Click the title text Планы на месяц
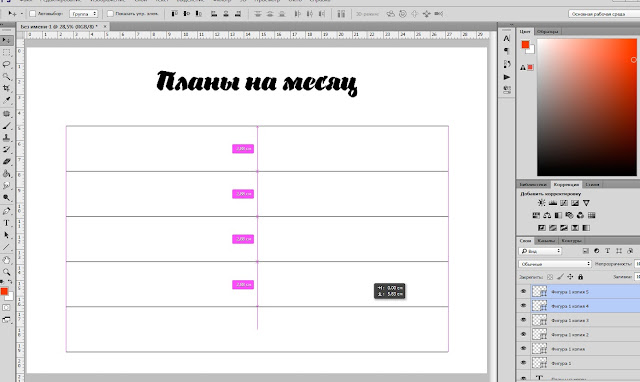Image resolution: width=640 pixels, height=382 pixels. tap(257, 83)
